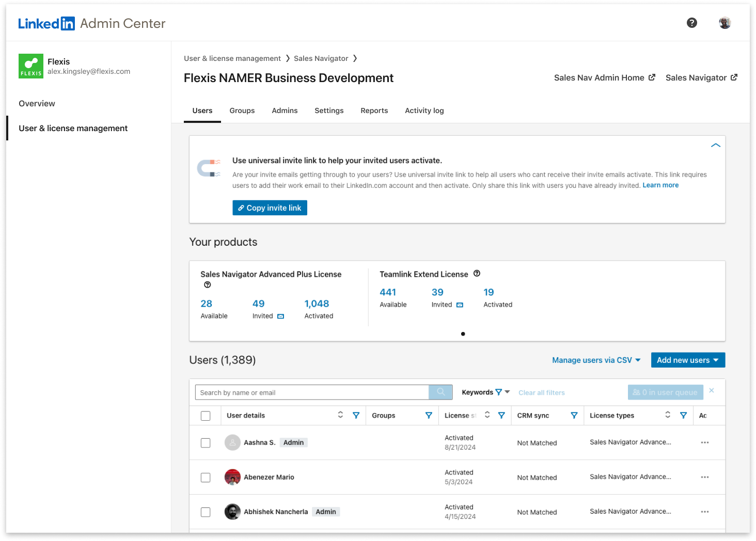Click the 1,048 Activated license count
The height and width of the screenshot is (541, 756).
click(x=317, y=304)
